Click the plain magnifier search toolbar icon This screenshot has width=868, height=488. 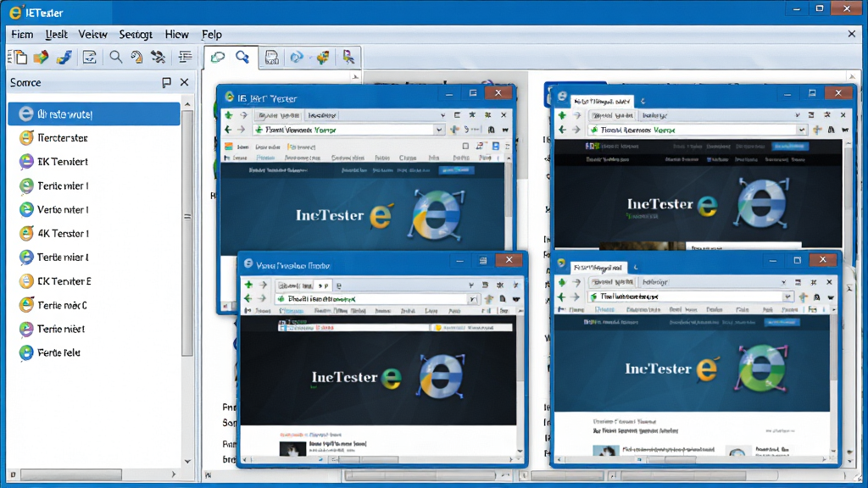click(115, 57)
